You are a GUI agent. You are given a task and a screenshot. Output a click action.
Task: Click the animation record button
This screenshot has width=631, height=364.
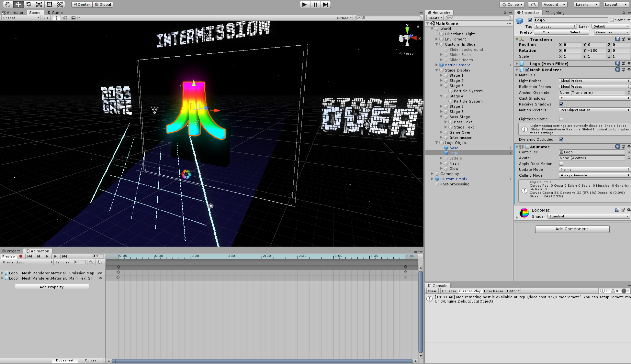21,256
